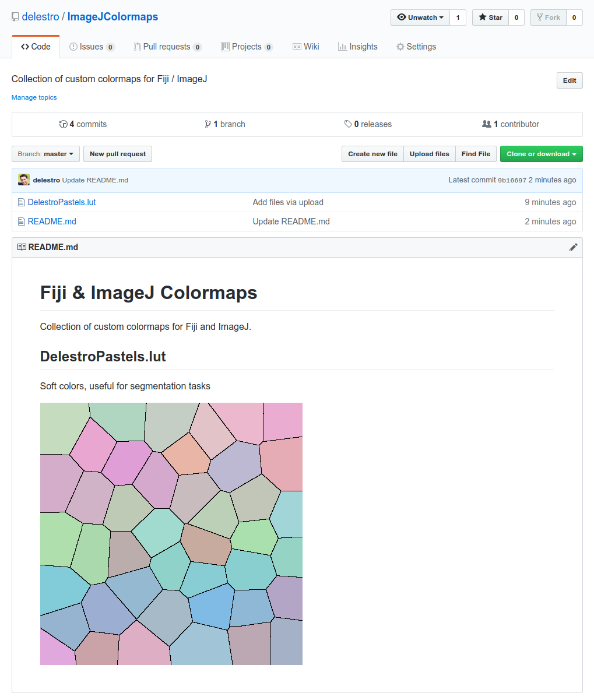Click the tag icon beside 0 releases

tap(348, 124)
